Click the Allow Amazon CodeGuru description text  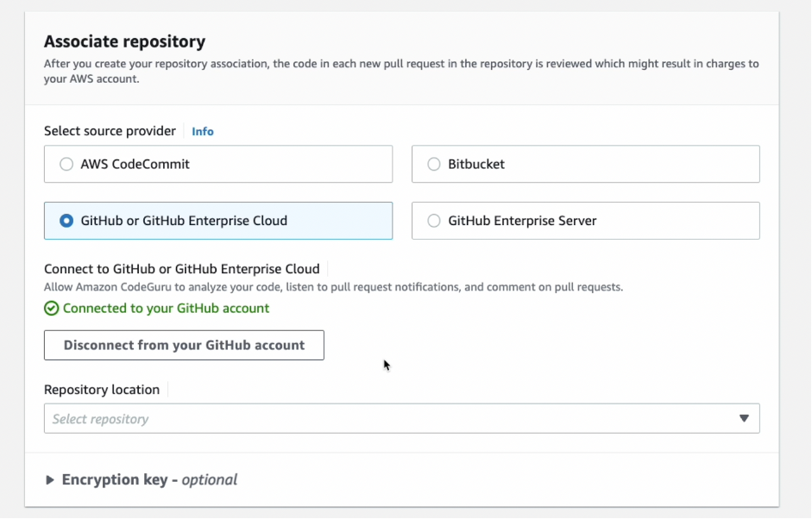pyautogui.click(x=333, y=287)
